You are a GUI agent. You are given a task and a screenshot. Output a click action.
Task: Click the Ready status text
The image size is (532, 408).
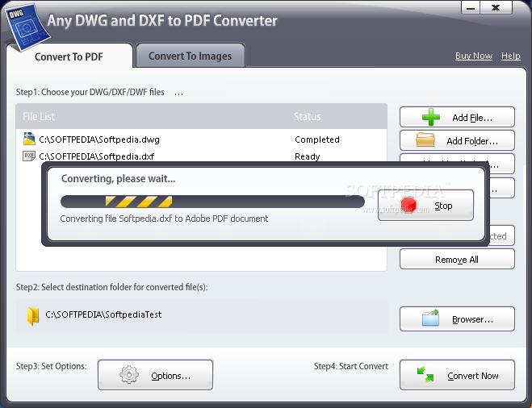pos(307,156)
